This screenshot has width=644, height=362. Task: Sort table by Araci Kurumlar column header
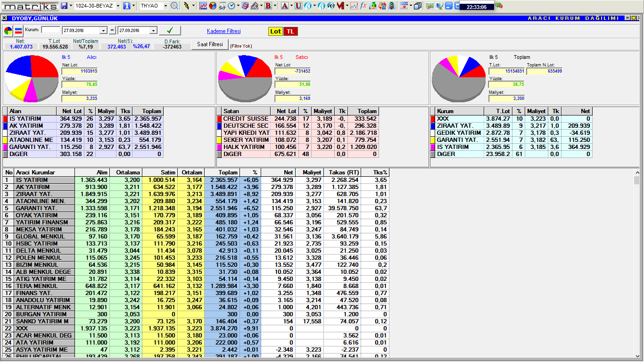click(x=35, y=173)
